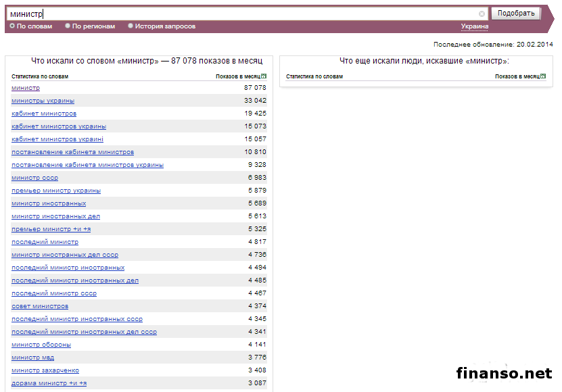The height and width of the screenshot is (392, 562).
Task: Open the 'министр иностранных дел' link
Action: click(x=55, y=216)
